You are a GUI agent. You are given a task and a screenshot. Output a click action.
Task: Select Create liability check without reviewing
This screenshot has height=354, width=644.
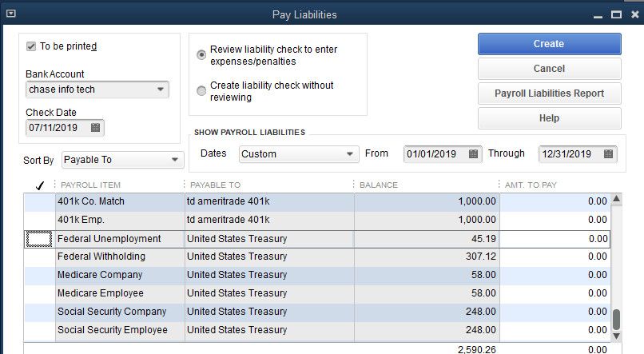pyautogui.click(x=201, y=91)
